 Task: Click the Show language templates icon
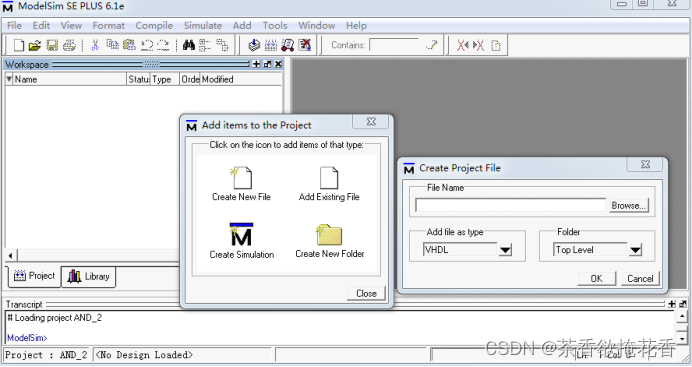click(x=496, y=45)
